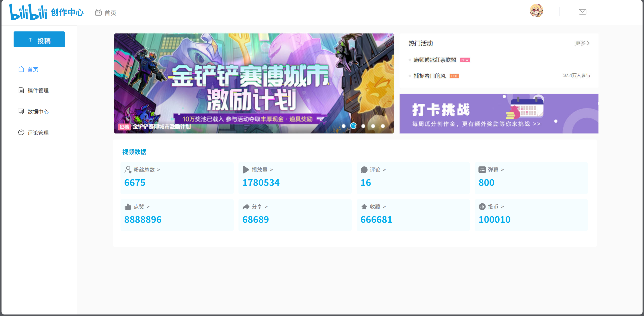The width and height of the screenshot is (644, 316).
Task: Click the 打卡挑战 purple banner
Action: click(x=499, y=114)
